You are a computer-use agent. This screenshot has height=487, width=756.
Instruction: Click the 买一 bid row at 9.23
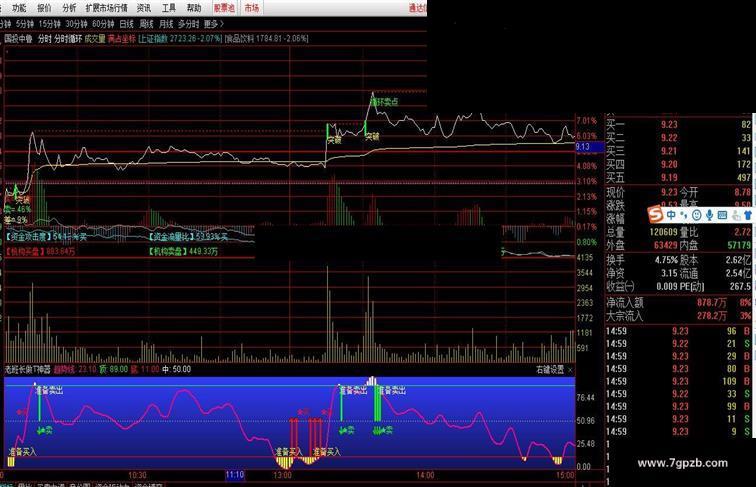(678, 124)
